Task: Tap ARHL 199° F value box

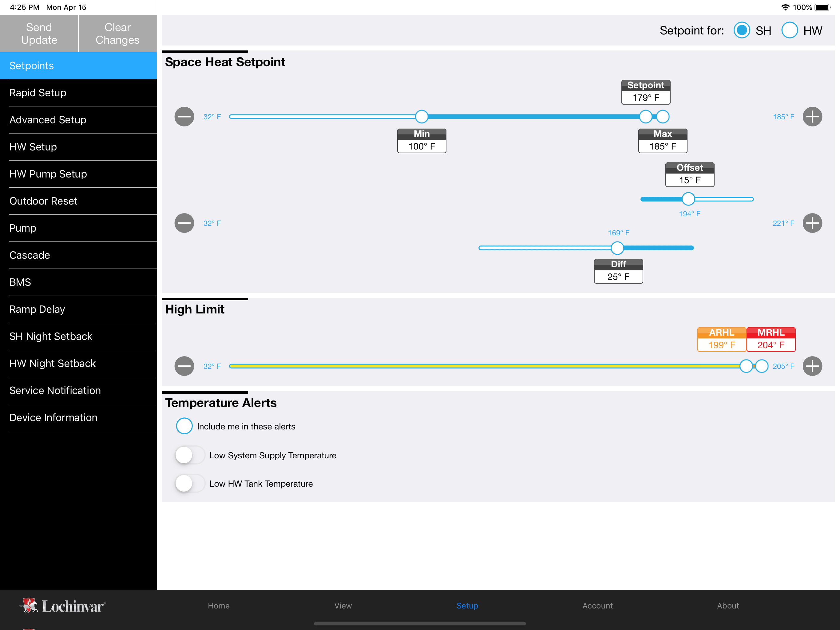Action: (x=722, y=339)
